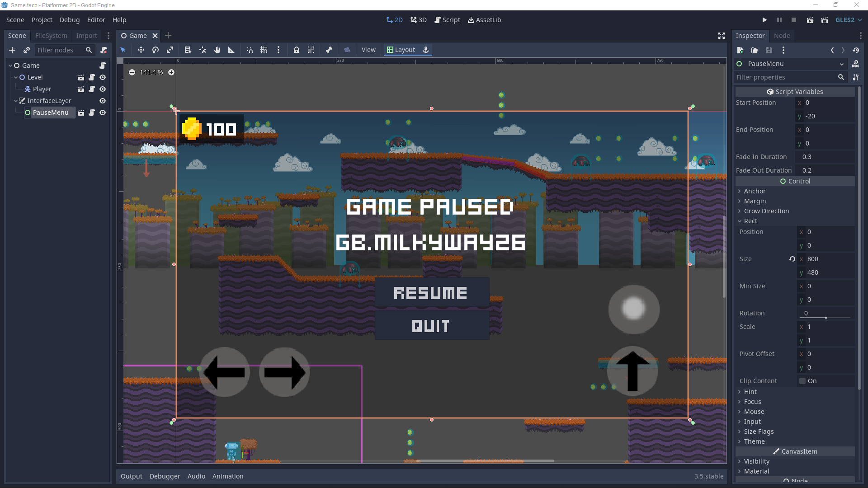Save the edited resource in Inspector
Screen dimensions: 868x488
(x=769, y=50)
